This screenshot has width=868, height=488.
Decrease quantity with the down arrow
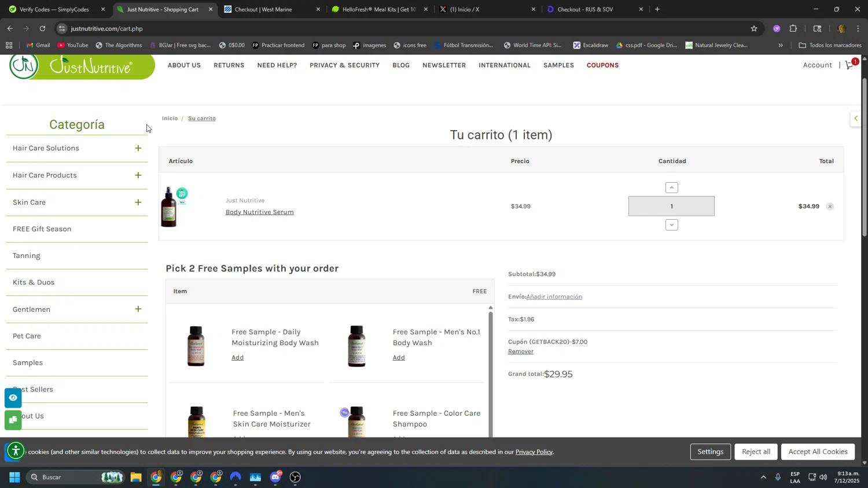point(671,225)
